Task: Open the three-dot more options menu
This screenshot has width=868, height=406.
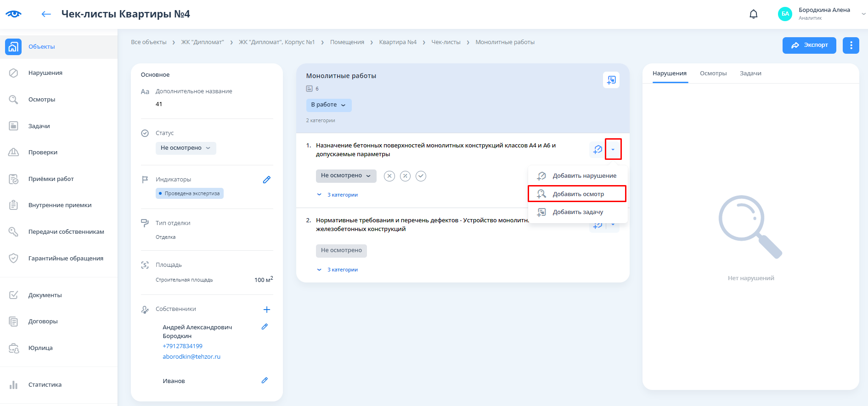Action: [x=851, y=45]
